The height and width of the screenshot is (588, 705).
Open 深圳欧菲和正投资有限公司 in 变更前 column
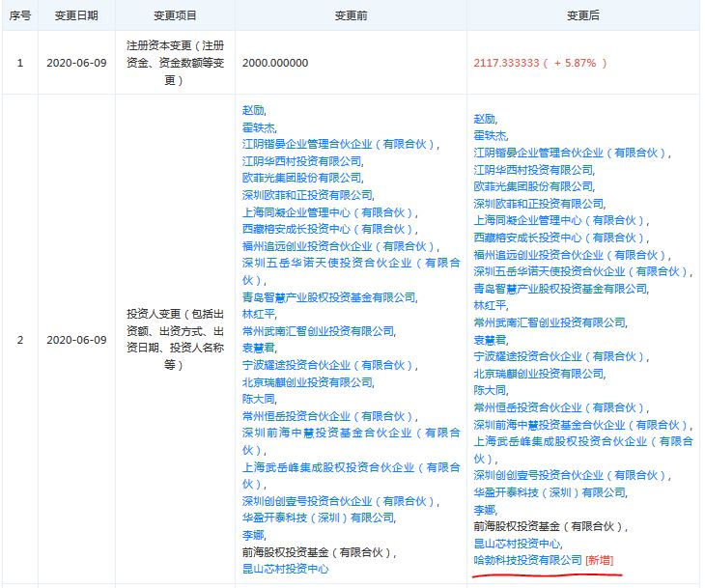tap(307, 195)
